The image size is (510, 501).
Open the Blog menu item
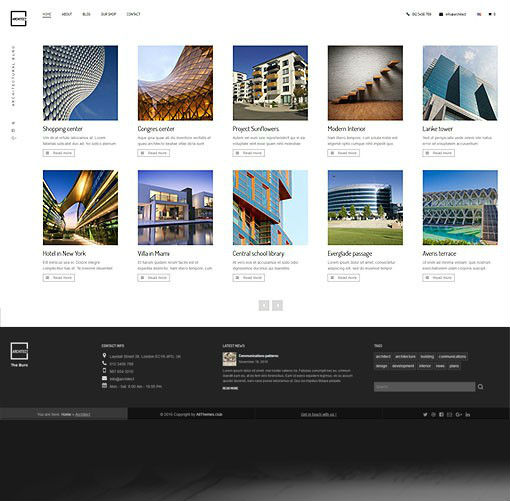pyautogui.click(x=86, y=14)
